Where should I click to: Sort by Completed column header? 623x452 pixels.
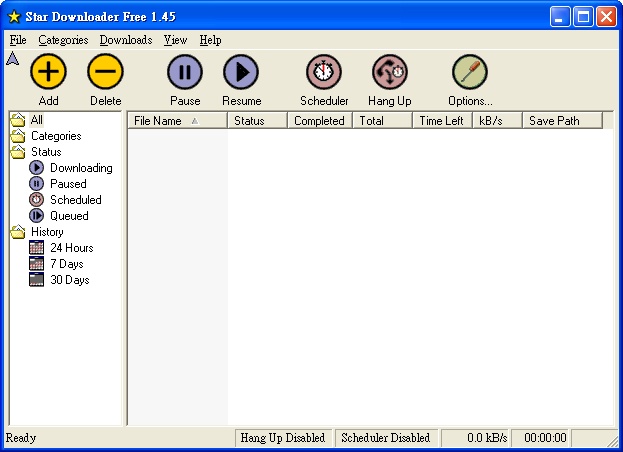(x=320, y=121)
